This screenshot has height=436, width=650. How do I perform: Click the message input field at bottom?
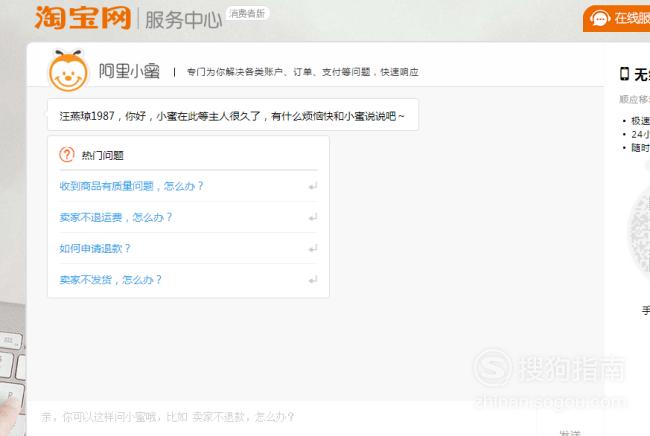point(282,418)
